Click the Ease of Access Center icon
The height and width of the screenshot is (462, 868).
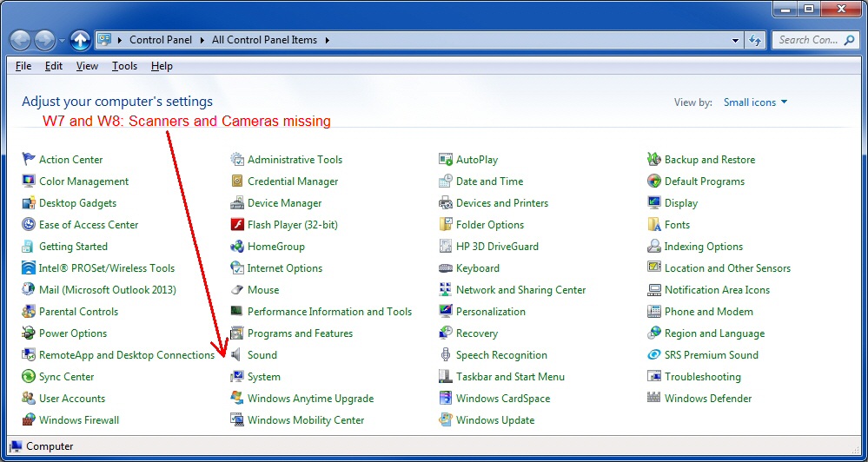(28, 225)
